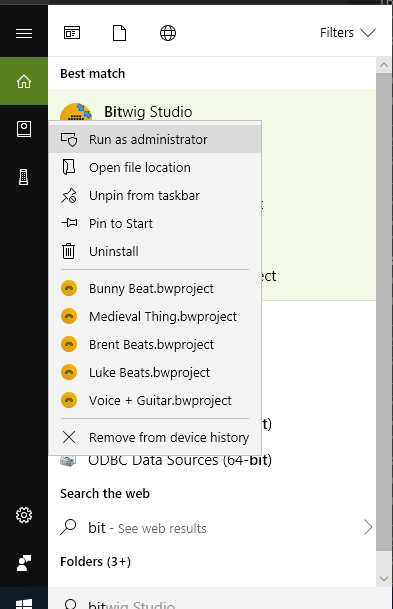Screen dimensions: 393x609
Task: Open Medieval Thing.bwproject recent file
Action: click(155, 317)
